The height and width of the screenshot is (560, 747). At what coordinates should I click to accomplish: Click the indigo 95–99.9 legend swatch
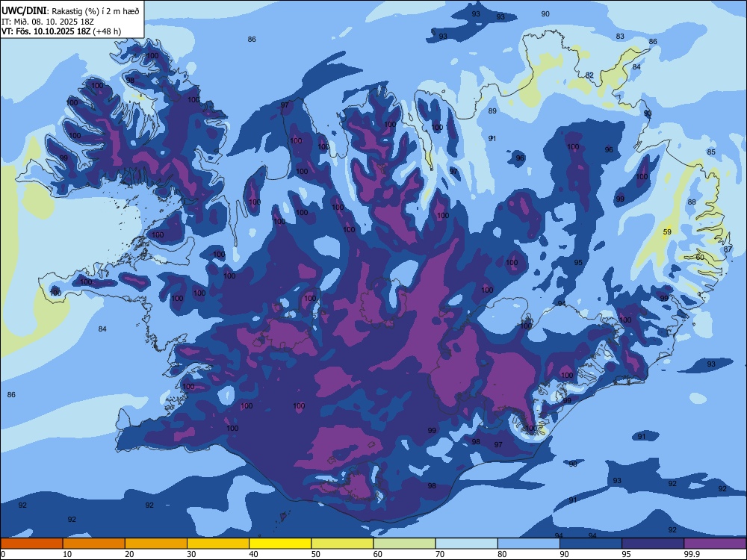pyautogui.click(x=653, y=544)
